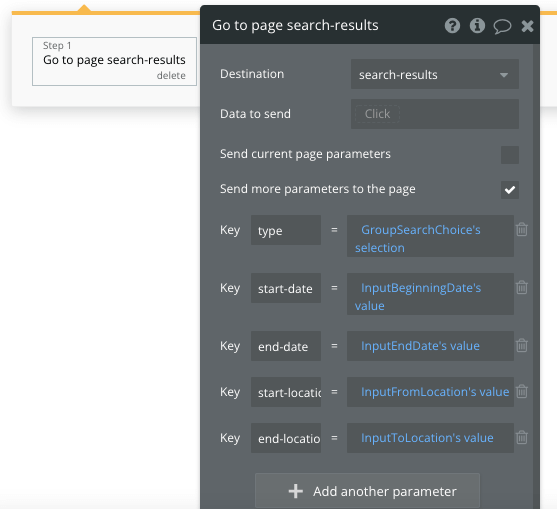Open InputToLocation's value expression
The image size is (557, 509).
coord(430,438)
